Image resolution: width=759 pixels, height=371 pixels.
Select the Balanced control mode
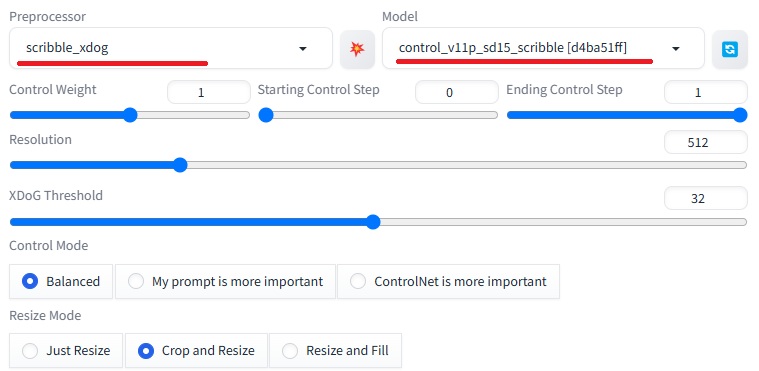pyautogui.click(x=61, y=281)
